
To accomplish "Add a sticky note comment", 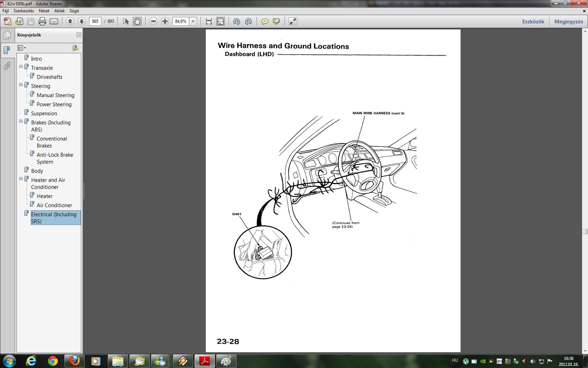I will point(265,21).
